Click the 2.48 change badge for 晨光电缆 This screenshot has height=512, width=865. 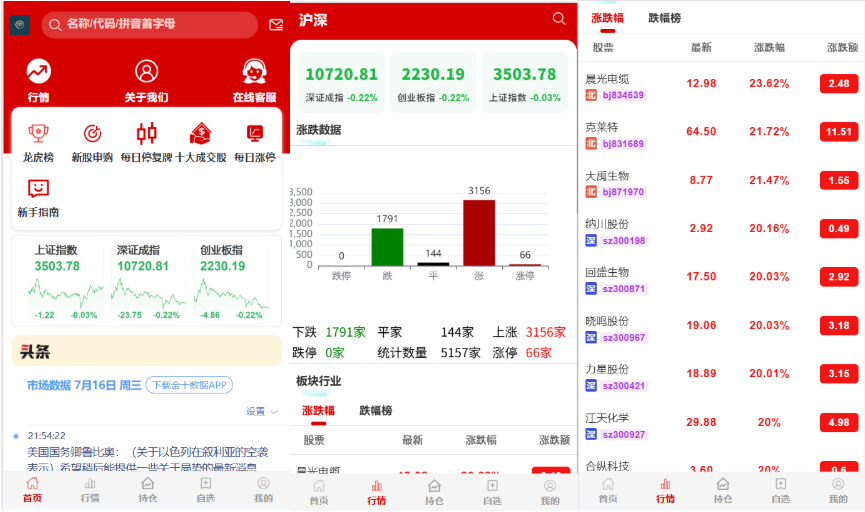pos(839,84)
